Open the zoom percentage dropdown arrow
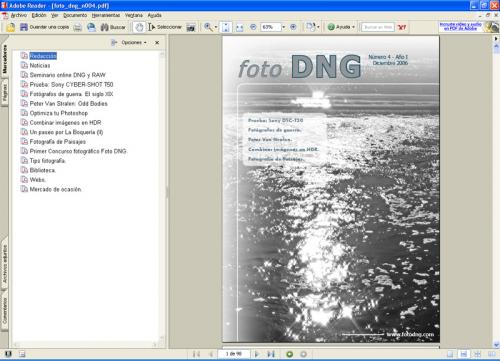 pos(284,27)
